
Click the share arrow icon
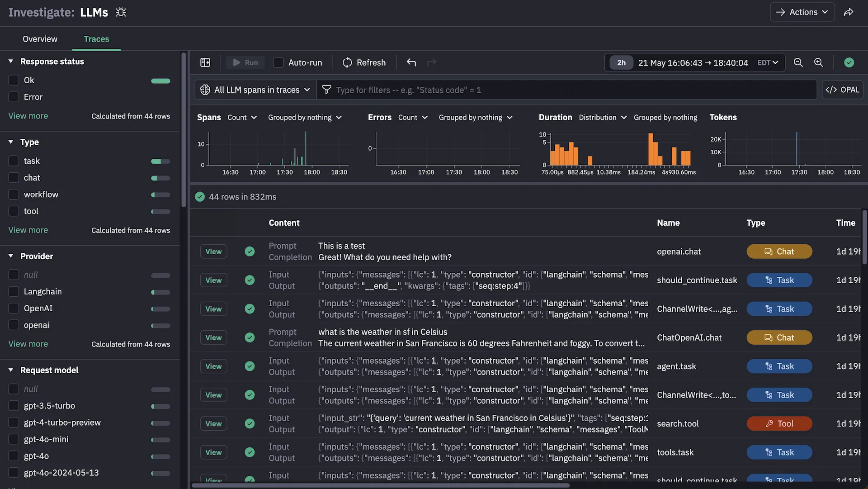coord(849,12)
